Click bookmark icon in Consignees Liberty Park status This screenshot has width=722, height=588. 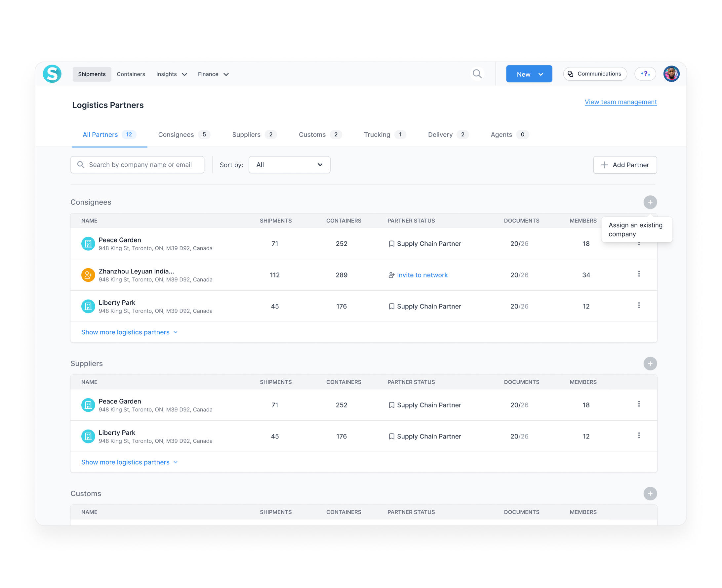391,306
